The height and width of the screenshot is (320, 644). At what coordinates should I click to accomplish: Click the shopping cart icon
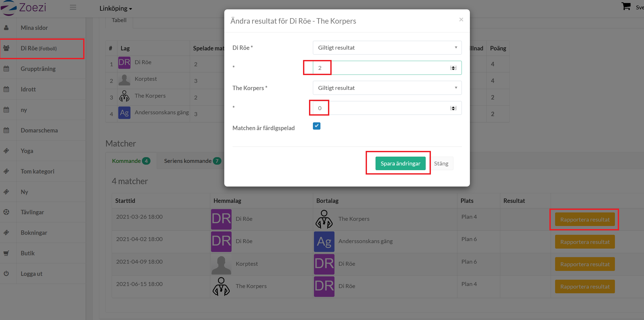(x=626, y=6)
